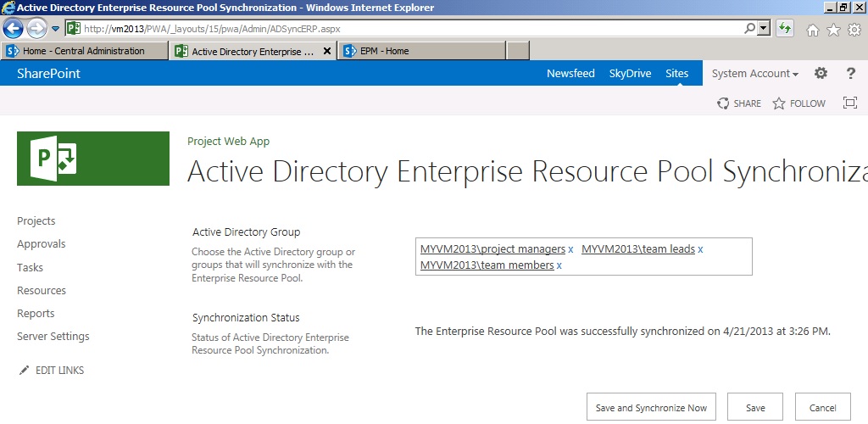The height and width of the screenshot is (424, 868).
Task: Click the Project icon in address bar
Action: coord(75,28)
